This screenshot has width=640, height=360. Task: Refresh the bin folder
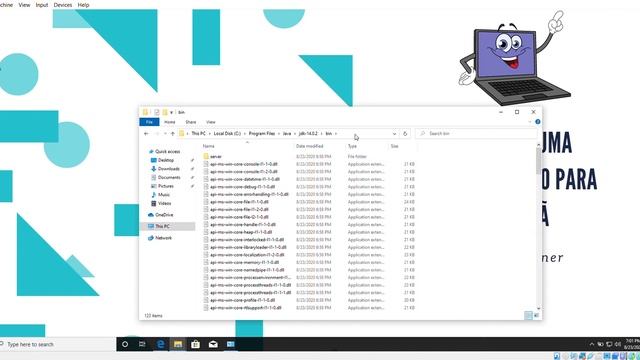pos(405,133)
